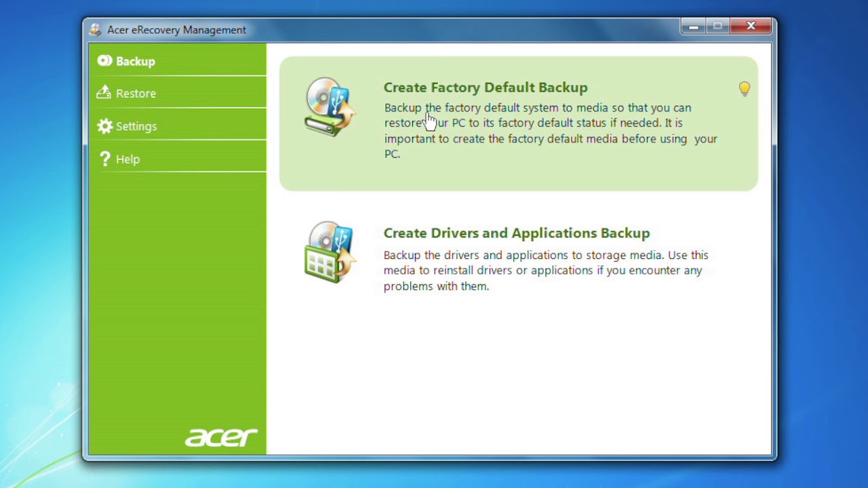Click the factory default backup disc icon

pyautogui.click(x=330, y=107)
